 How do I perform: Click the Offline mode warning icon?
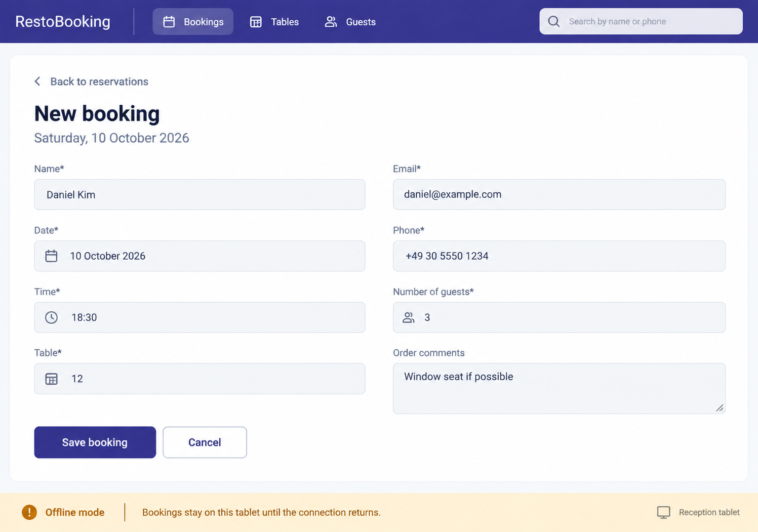29,512
